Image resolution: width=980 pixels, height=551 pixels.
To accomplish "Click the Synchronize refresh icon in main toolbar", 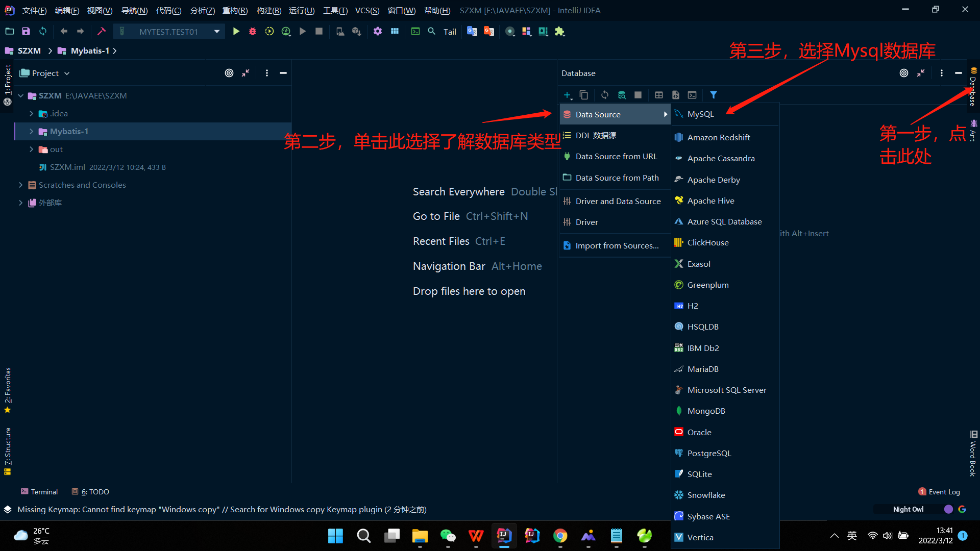I will (x=43, y=32).
